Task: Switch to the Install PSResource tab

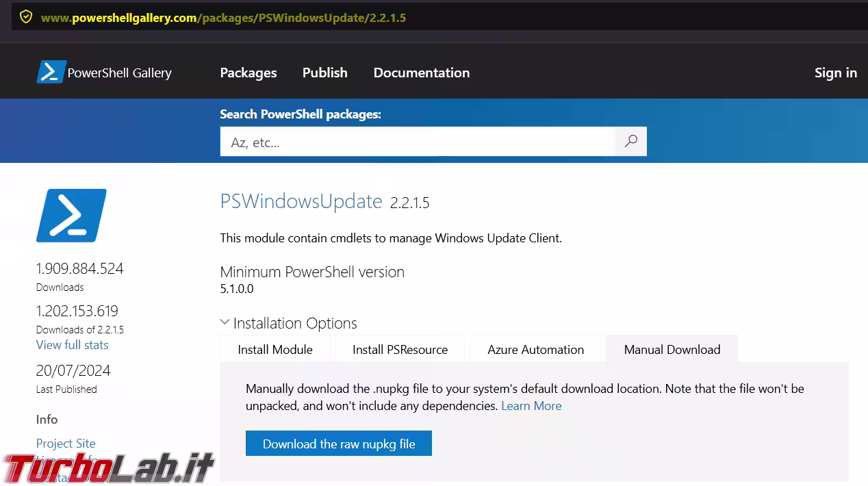Action: 400,349
